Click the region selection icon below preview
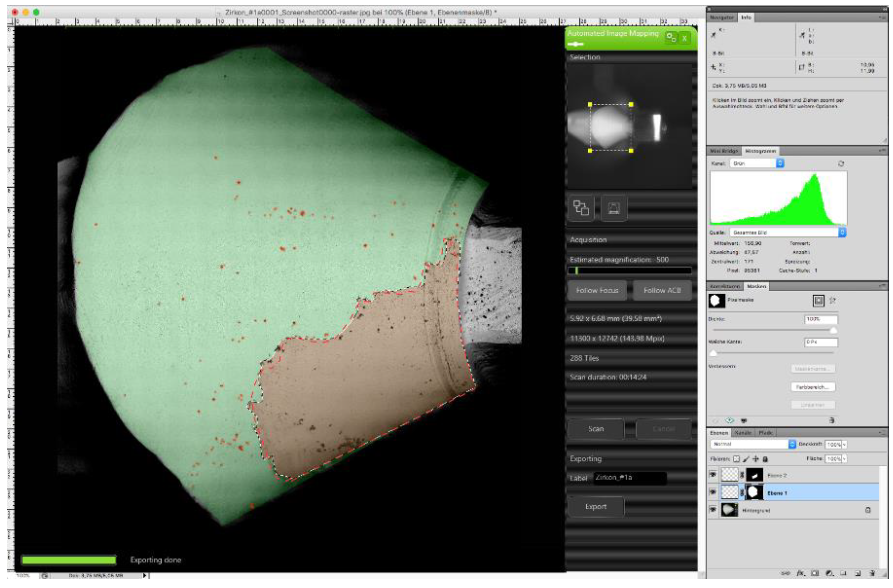 (x=581, y=208)
